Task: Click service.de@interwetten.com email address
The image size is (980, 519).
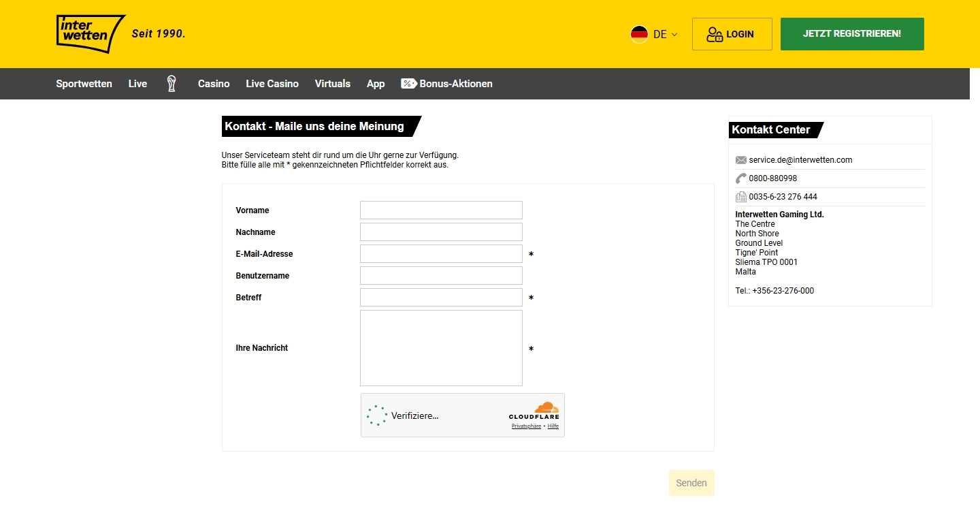Action: (800, 160)
